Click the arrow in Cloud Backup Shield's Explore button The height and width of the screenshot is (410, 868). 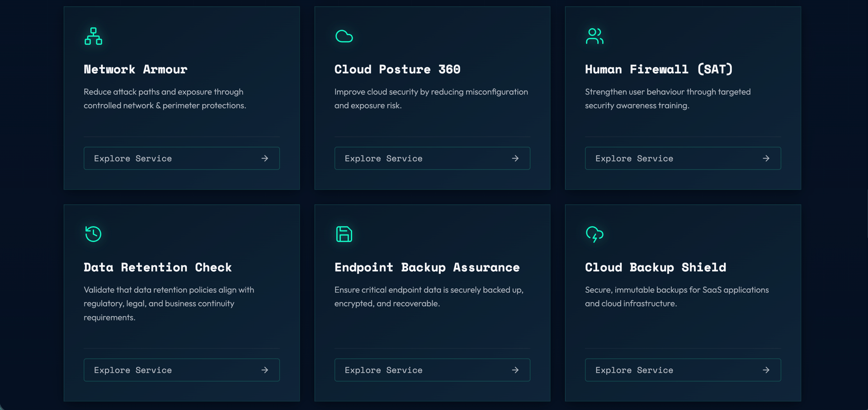point(766,370)
